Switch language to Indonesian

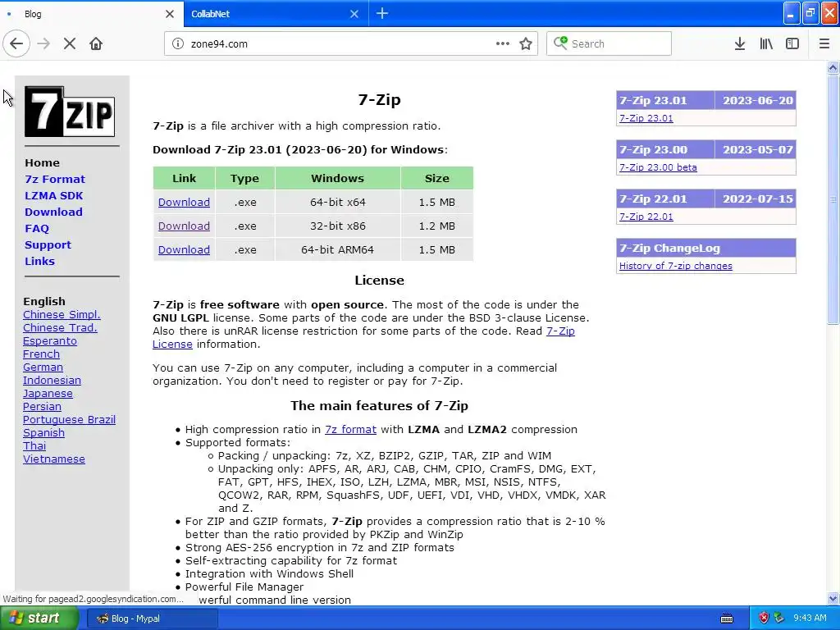[x=52, y=381]
